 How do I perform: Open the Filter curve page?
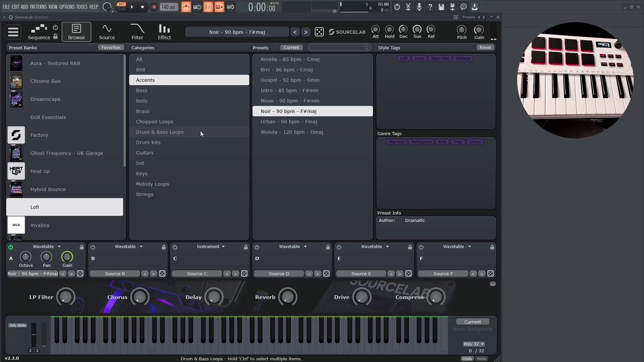point(137,32)
